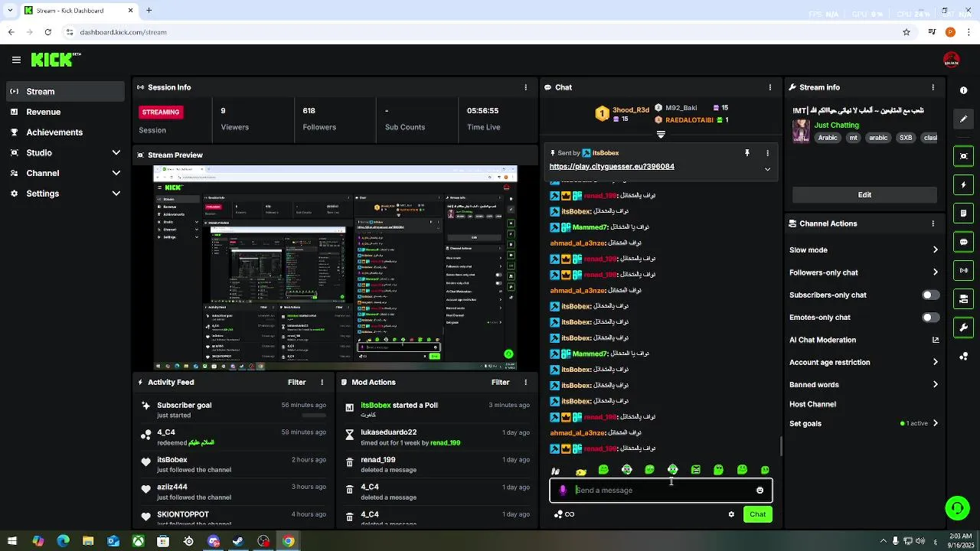Toggle the wrench mod actions widget icon
The height and width of the screenshot is (551, 980).
pos(963,328)
